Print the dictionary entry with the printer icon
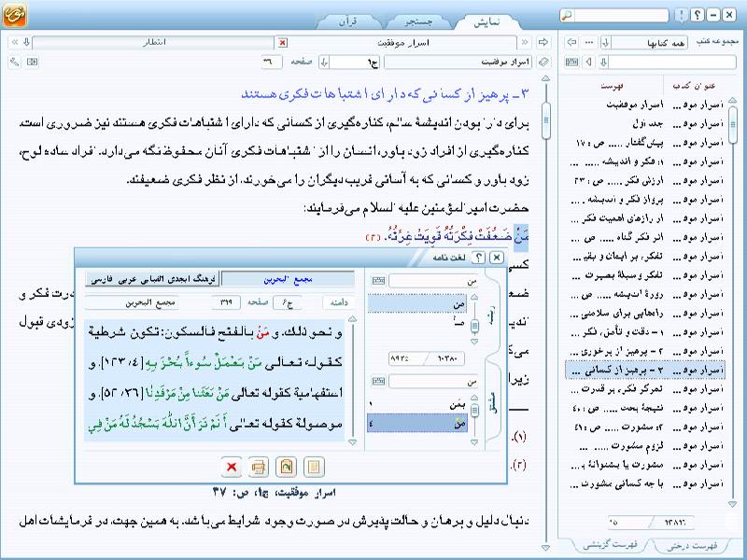The image size is (747, 560). pos(259,468)
